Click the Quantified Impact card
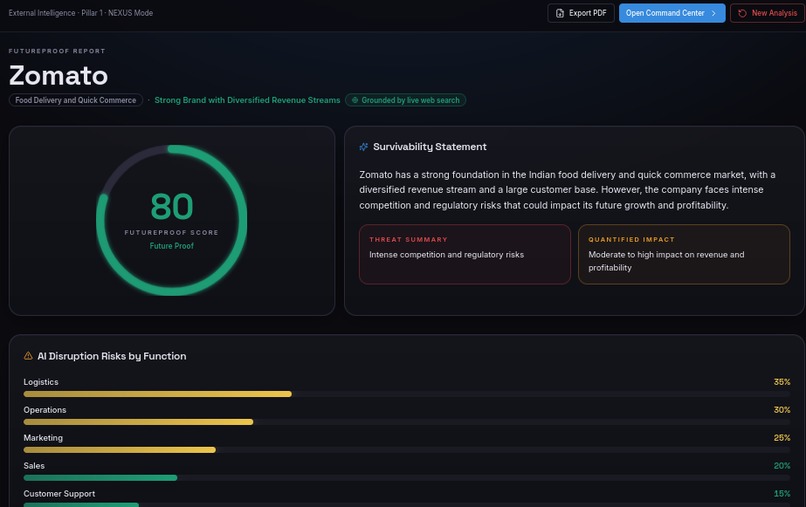Viewport: 806px width, 507px height. (684, 254)
